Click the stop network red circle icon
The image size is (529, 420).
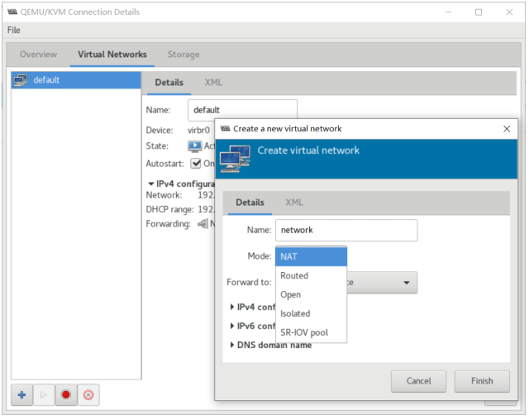66,395
